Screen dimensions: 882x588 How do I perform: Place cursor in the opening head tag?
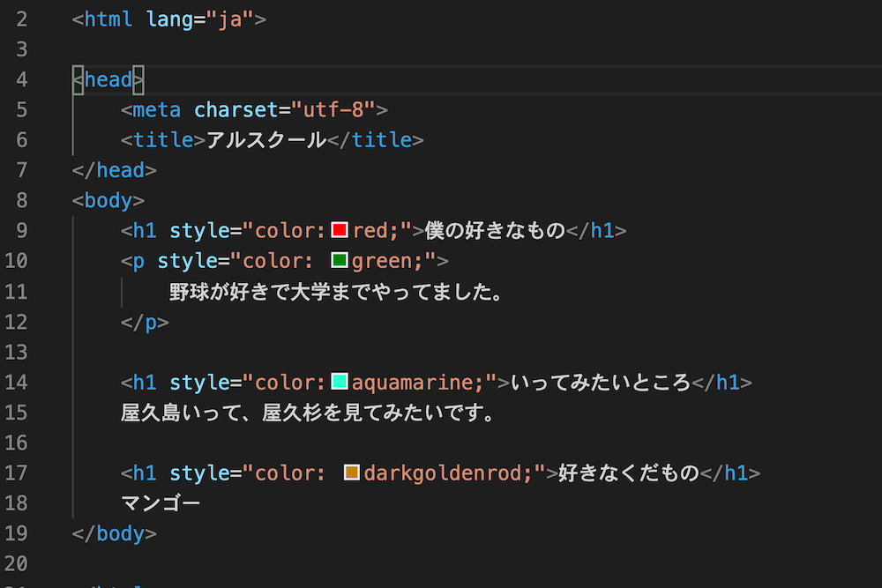click(108, 80)
